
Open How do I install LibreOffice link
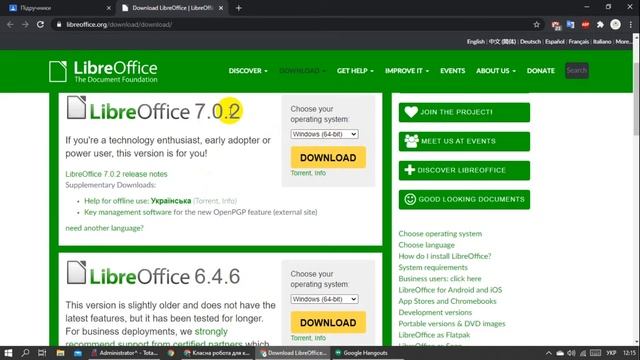[445, 256]
